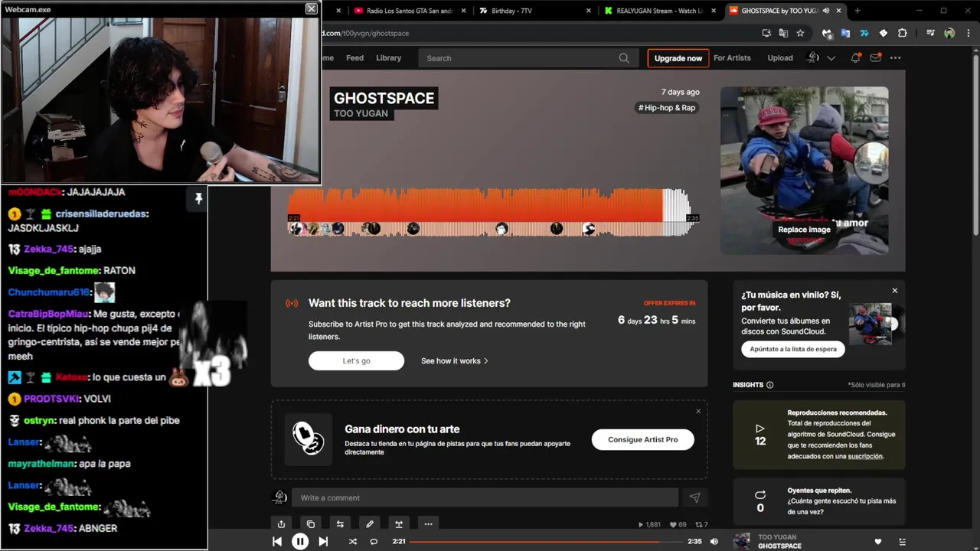Open the notifications bell
Image resolution: width=980 pixels, height=551 pixels.
(856, 58)
